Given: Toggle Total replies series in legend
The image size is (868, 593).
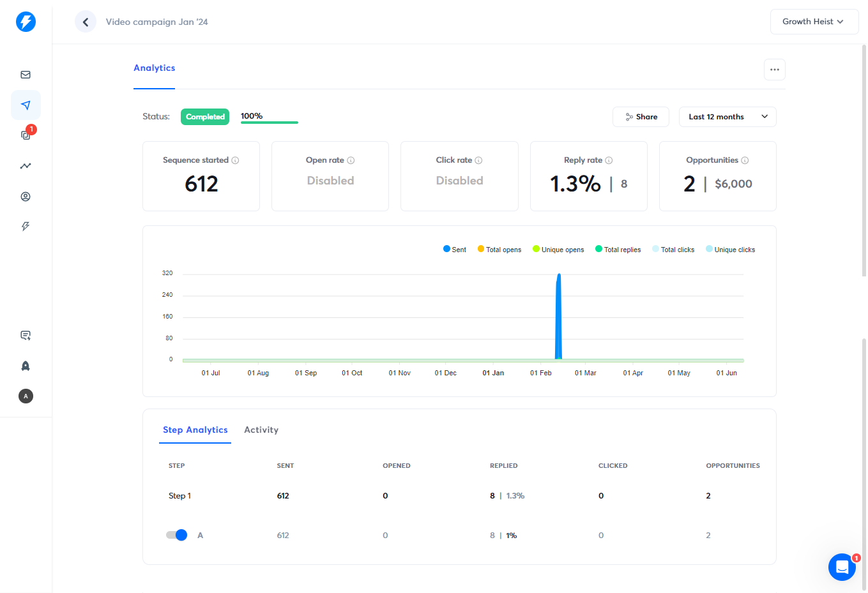Looking at the screenshot, I should (x=618, y=250).
